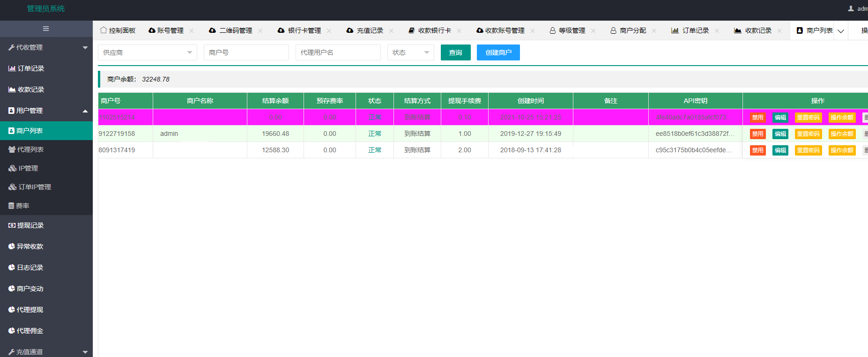
Task: Open the admin user menu
Action: pyautogui.click(x=858, y=8)
